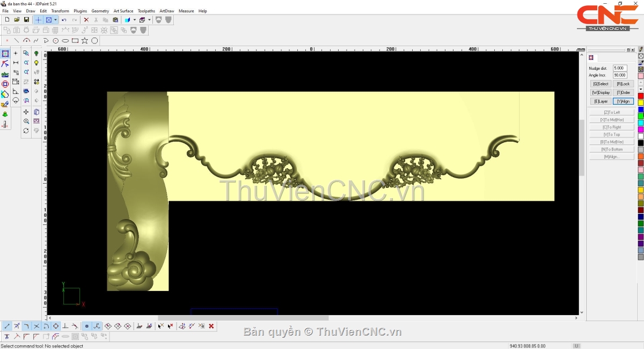Toggle the circle center snap button
644x349 pixels.
click(56, 326)
